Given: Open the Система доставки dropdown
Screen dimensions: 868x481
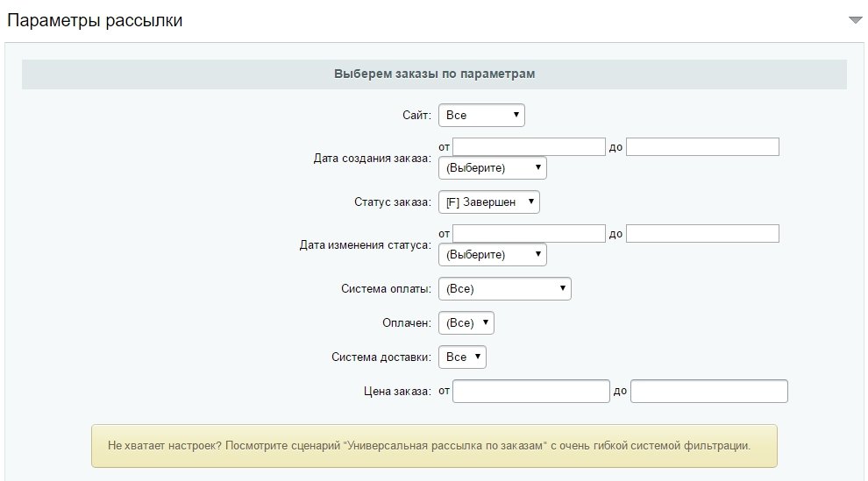Looking at the screenshot, I should click(x=462, y=357).
